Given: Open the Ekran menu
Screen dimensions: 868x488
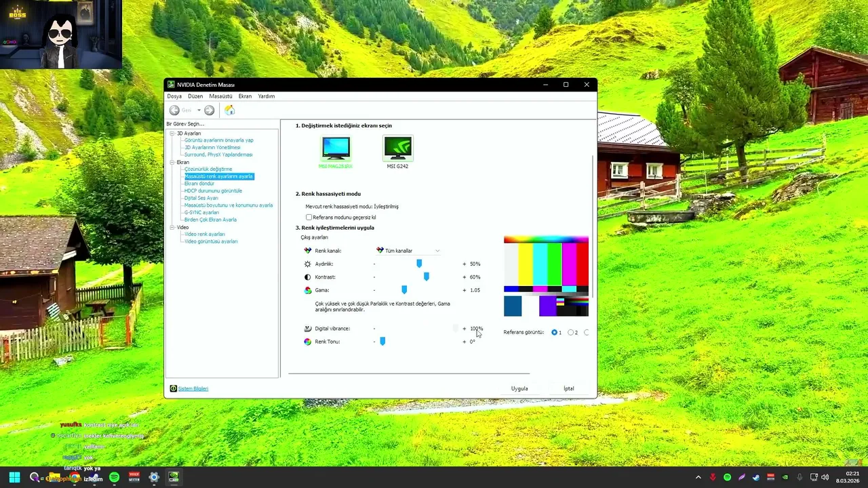Looking at the screenshot, I should (x=245, y=96).
